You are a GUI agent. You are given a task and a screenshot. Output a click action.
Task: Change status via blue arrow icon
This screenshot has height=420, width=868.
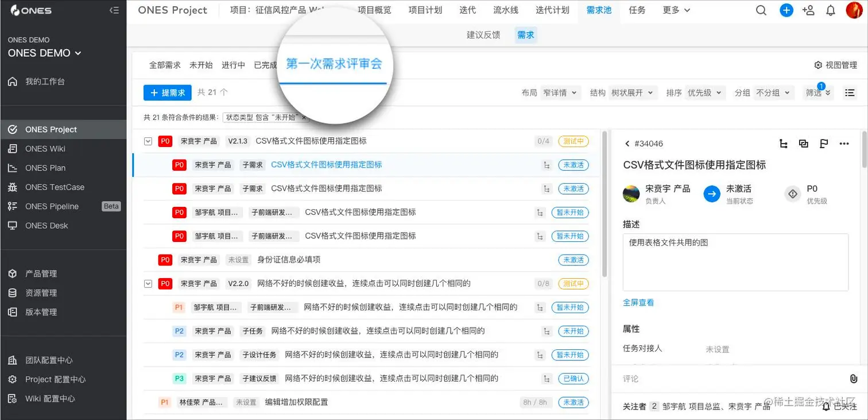click(x=712, y=194)
